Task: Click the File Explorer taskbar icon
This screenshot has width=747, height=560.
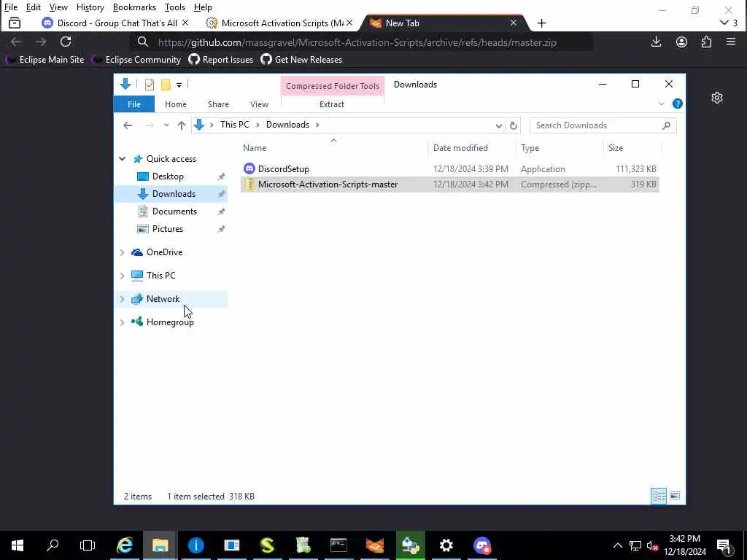Action: (160, 545)
